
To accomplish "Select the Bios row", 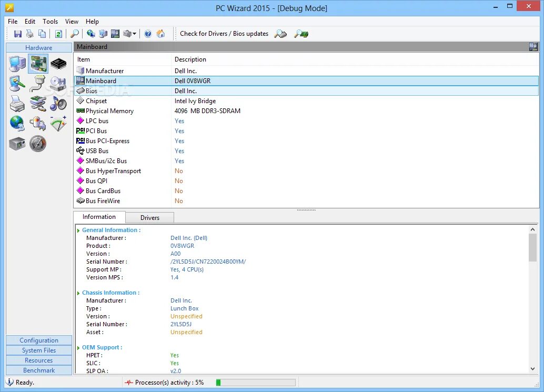I will [307, 91].
